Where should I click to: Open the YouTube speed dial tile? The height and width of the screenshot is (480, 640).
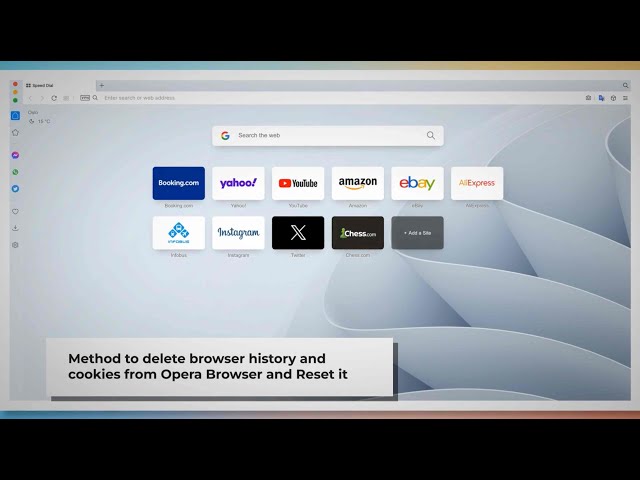[x=298, y=183]
